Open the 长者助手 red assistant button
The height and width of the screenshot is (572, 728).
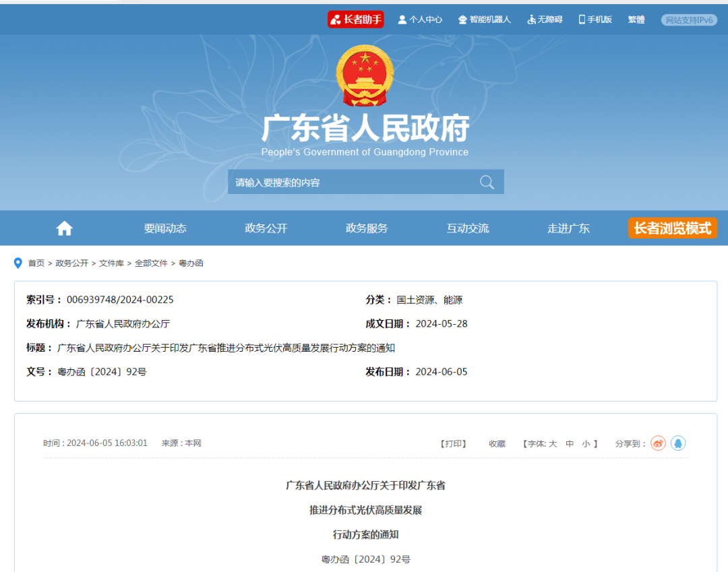pyautogui.click(x=356, y=20)
